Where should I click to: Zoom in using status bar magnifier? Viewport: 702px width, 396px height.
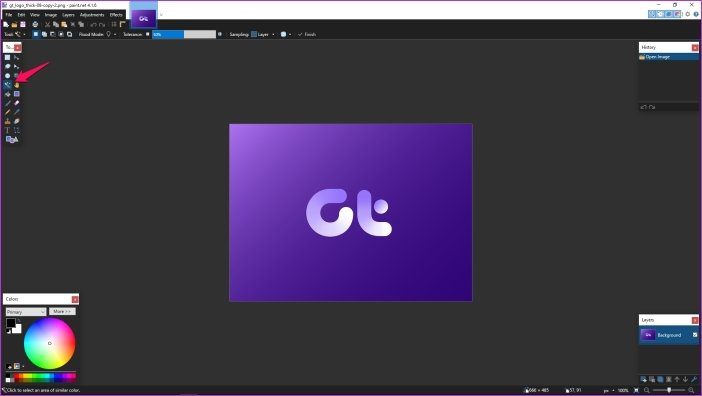click(x=691, y=390)
